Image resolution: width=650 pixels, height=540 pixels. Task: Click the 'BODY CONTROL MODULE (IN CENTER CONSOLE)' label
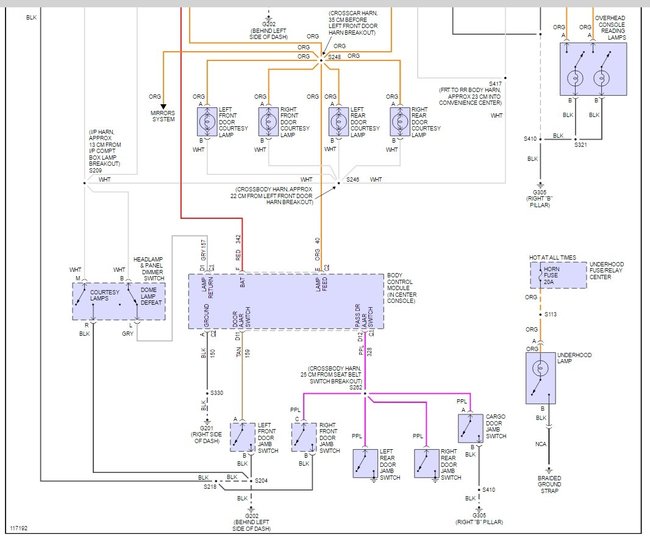(x=402, y=288)
